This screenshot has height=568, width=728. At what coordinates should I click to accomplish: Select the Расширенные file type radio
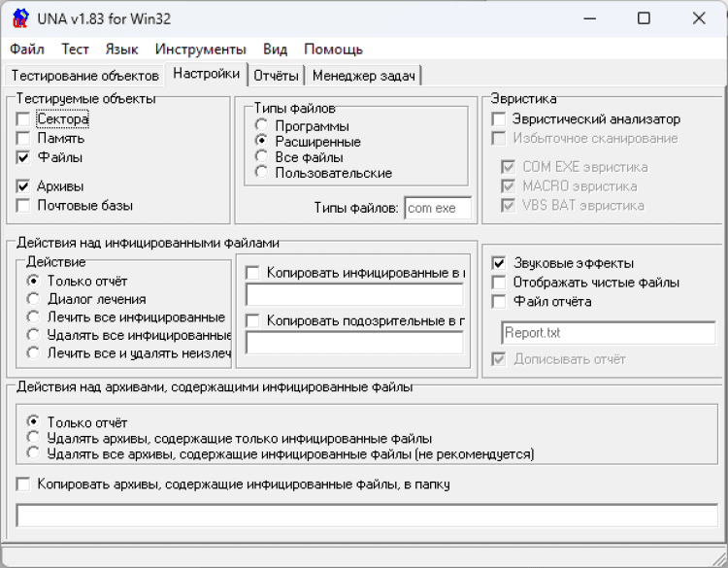pos(261,140)
